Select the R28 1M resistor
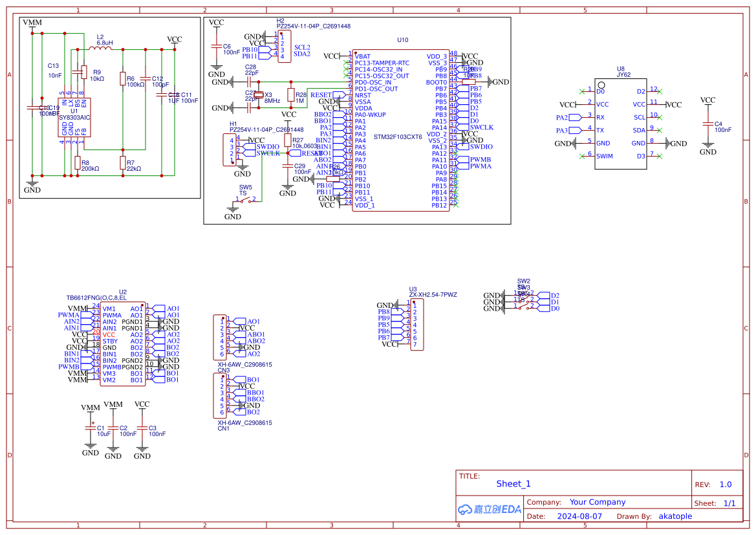 coord(291,94)
